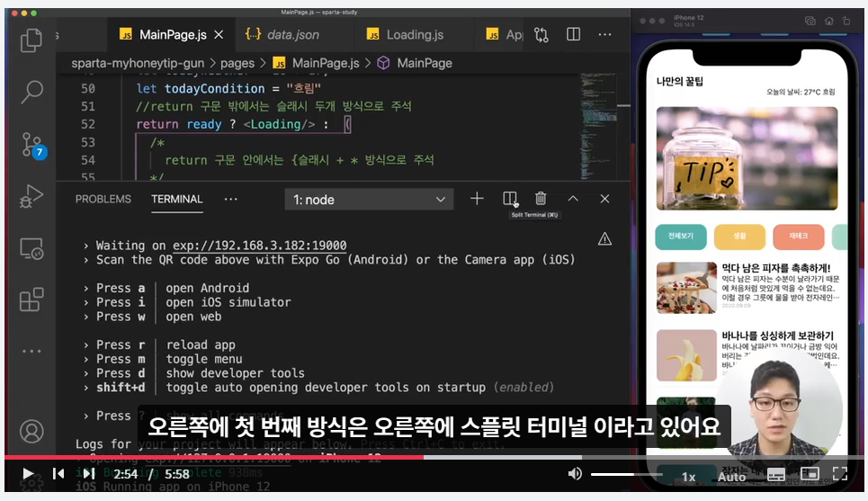Enter fullscreen video mode
The image size is (868, 501).
point(840,473)
